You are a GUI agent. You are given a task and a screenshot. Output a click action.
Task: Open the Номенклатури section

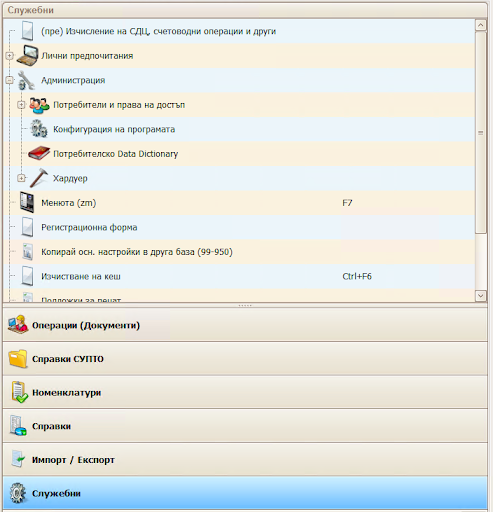point(245,392)
